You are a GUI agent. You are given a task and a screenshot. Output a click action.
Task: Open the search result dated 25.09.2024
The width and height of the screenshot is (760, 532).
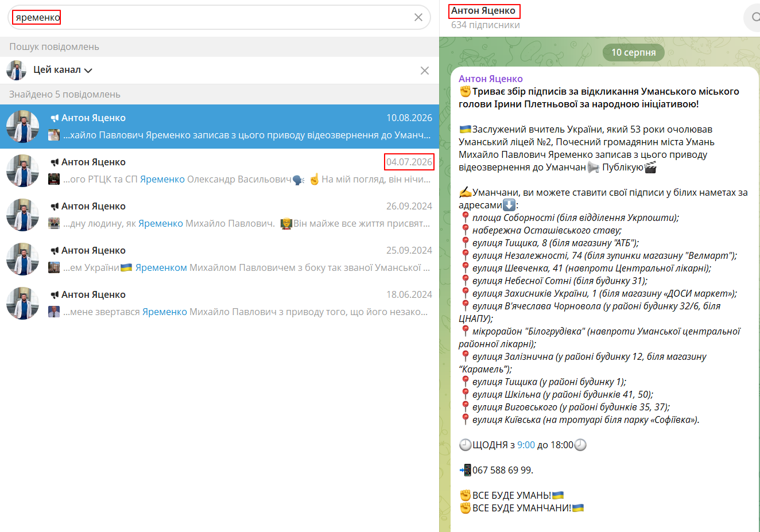[x=219, y=259]
